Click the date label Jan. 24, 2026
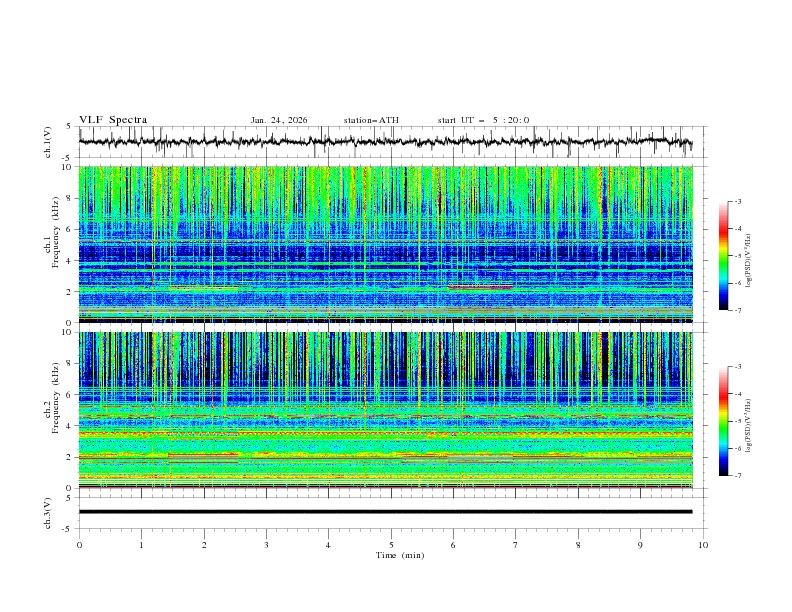792x612 pixels. pyautogui.click(x=279, y=120)
